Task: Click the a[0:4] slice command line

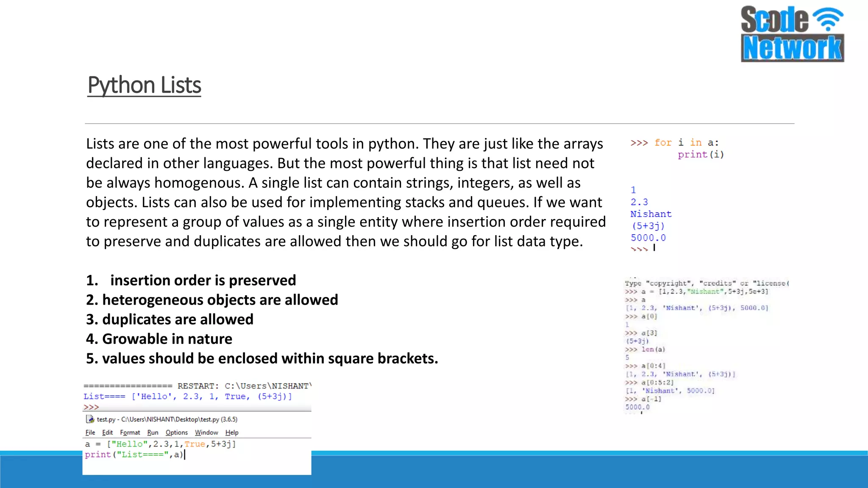Action: (x=645, y=366)
